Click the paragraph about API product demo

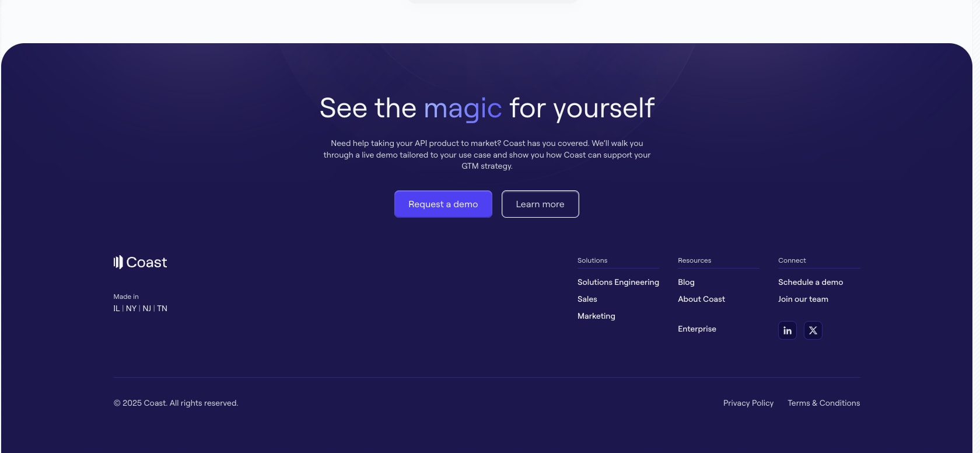[487, 155]
